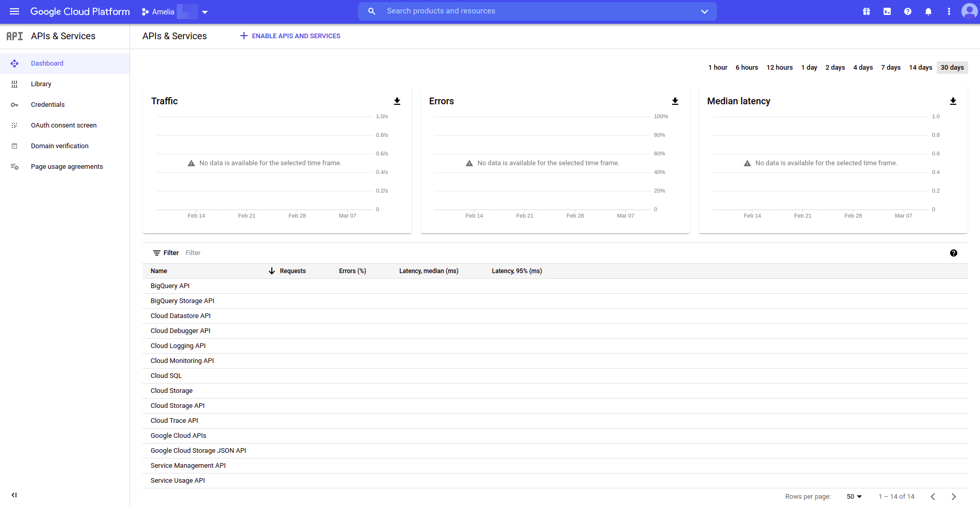Download the Traffic chart data
The image size is (980, 507).
pos(397,101)
